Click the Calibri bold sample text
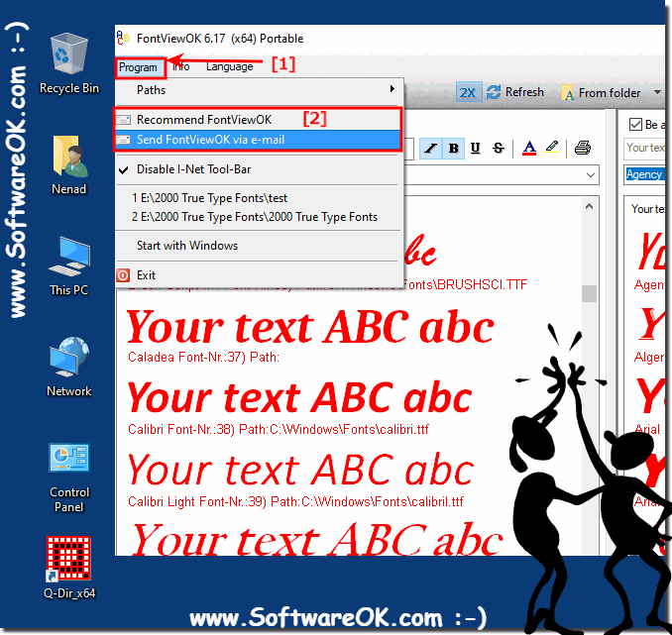 tap(300, 398)
